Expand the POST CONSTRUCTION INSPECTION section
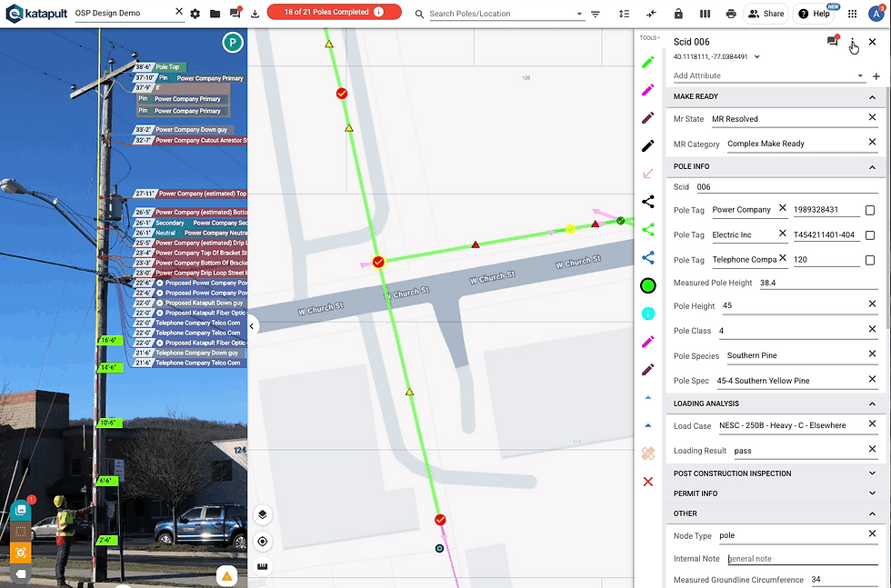The height and width of the screenshot is (588, 891). [872, 473]
